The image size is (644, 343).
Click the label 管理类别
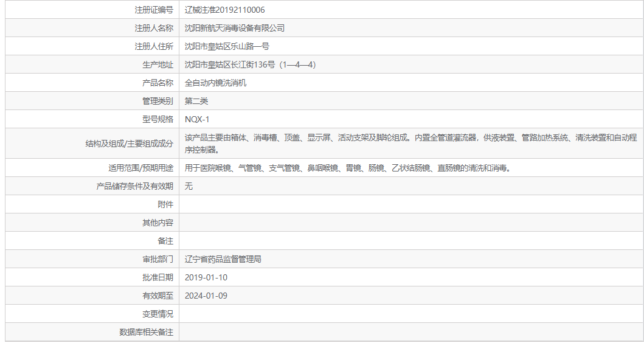point(158,101)
